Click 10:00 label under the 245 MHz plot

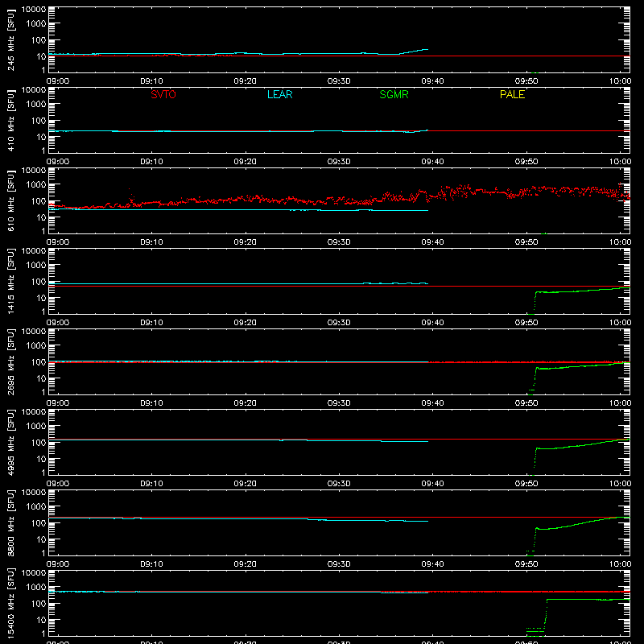point(620,81)
